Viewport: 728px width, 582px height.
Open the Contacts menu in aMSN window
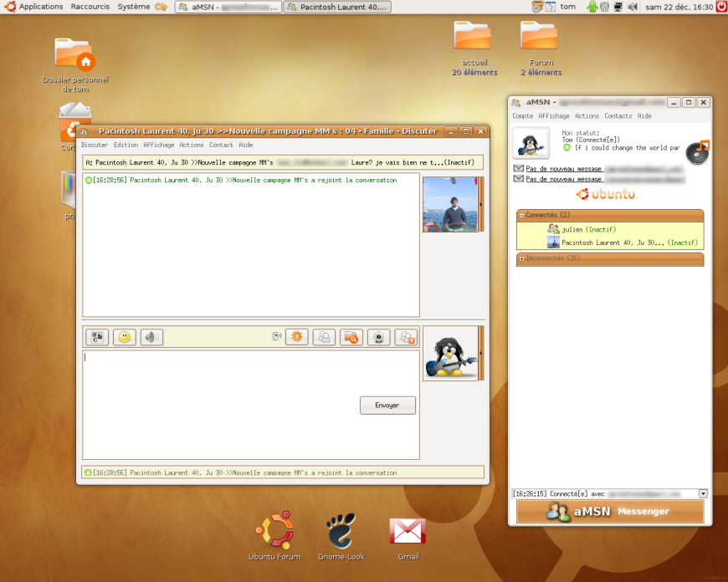618,116
